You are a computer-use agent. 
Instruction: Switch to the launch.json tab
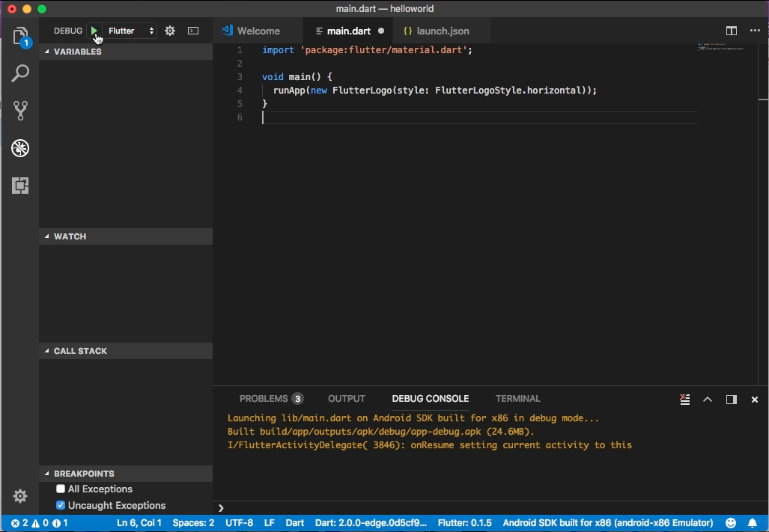[x=443, y=31]
